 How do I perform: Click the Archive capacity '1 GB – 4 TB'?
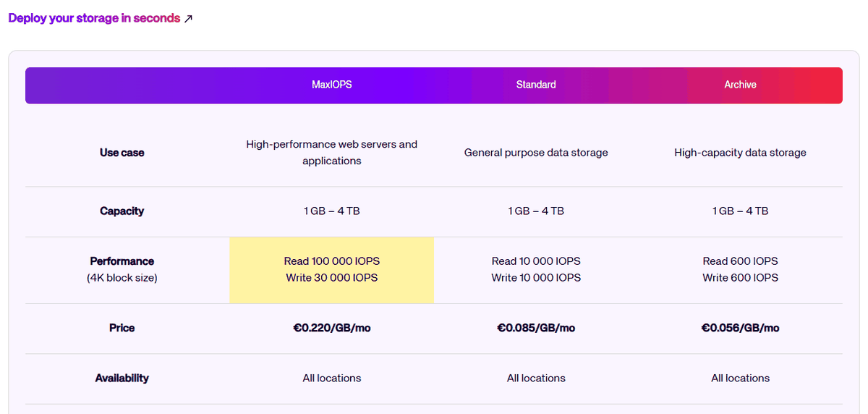tap(741, 211)
